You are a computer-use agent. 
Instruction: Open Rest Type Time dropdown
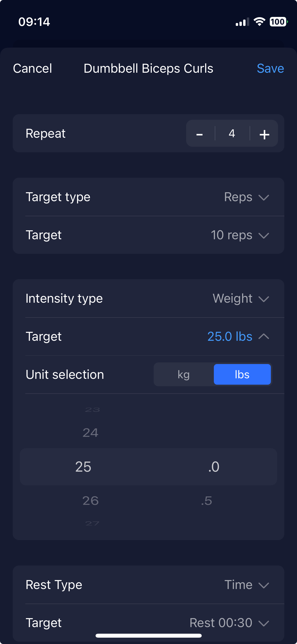pyautogui.click(x=148, y=585)
